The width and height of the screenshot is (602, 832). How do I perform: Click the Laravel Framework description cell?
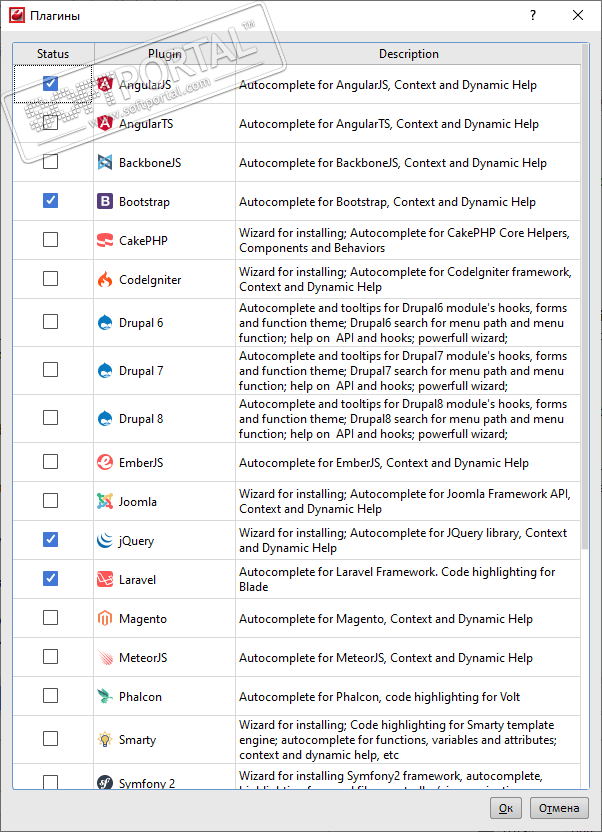point(408,579)
